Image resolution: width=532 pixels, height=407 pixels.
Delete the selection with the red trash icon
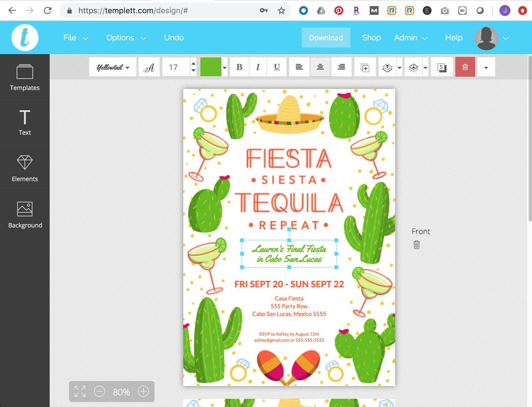point(465,67)
